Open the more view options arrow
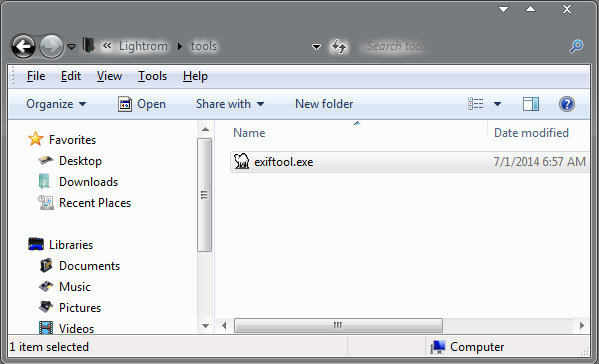 pyautogui.click(x=497, y=104)
